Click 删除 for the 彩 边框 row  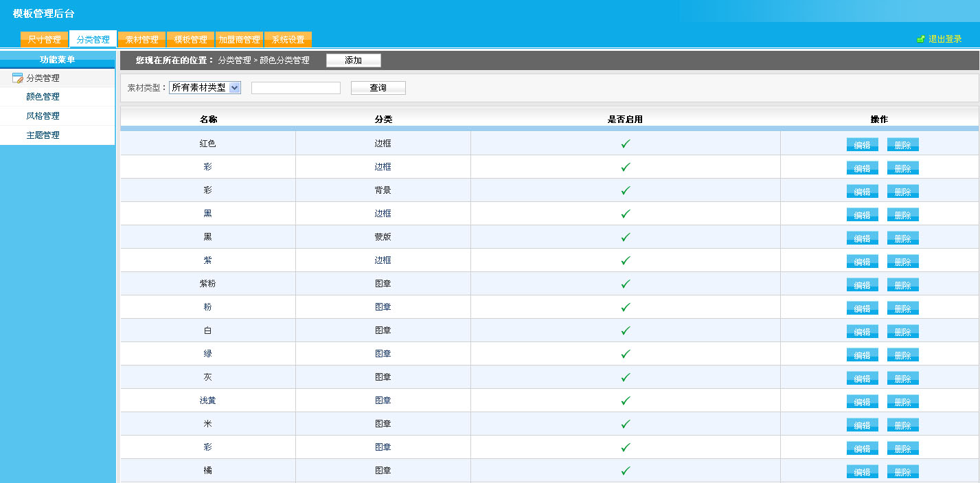[903, 168]
